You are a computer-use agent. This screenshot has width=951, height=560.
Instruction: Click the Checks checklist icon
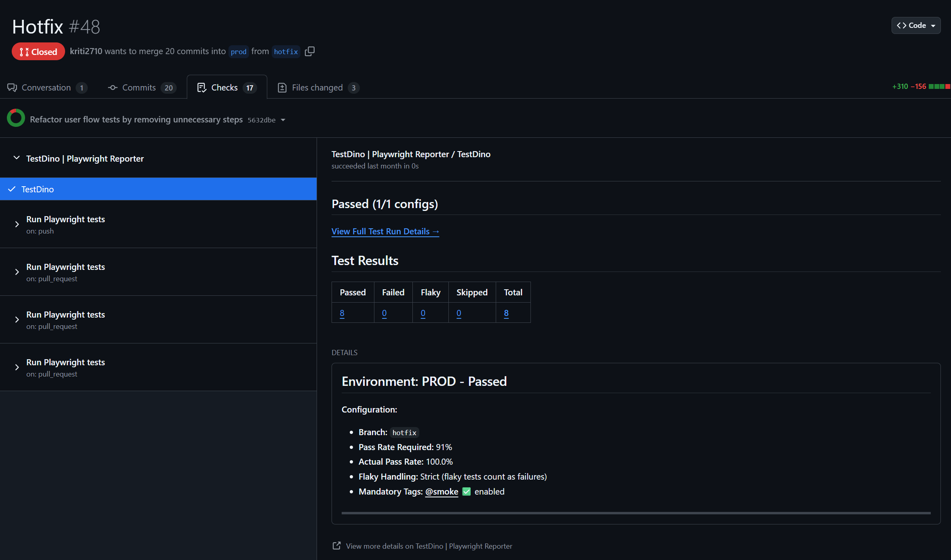coord(202,87)
